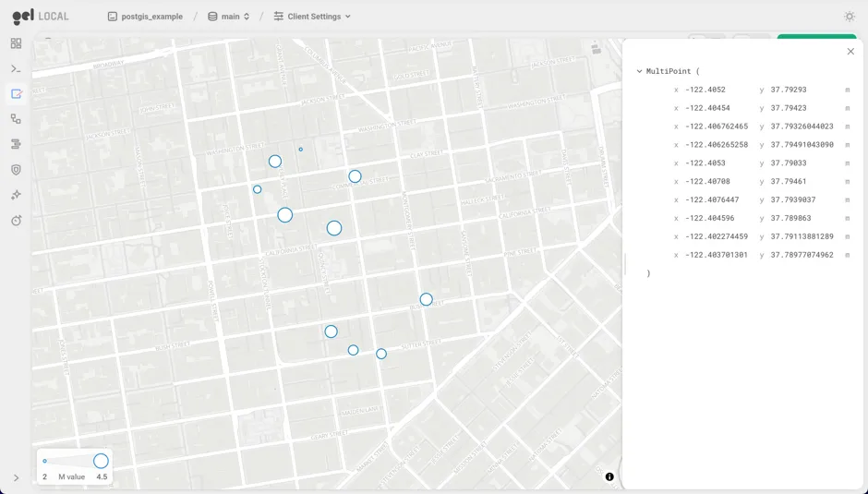
Task: Open the performance stopwatch icon in sidebar
Action: coord(16,221)
